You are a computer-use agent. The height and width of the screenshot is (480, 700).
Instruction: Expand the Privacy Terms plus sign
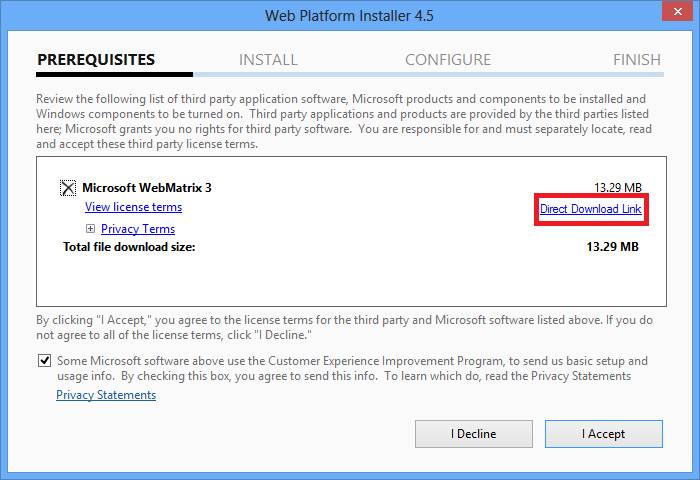point(91,229)
